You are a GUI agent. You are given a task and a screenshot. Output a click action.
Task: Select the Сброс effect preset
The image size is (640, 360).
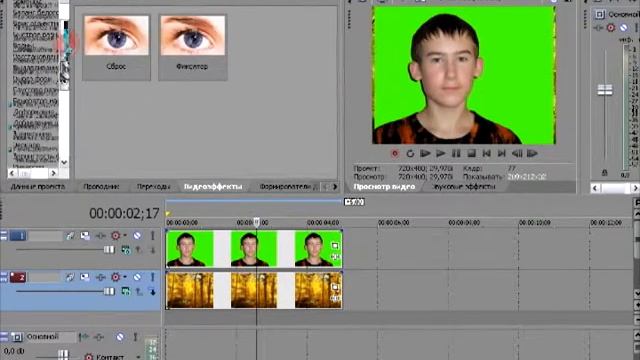pyautogui.click(x=116, y=47)
